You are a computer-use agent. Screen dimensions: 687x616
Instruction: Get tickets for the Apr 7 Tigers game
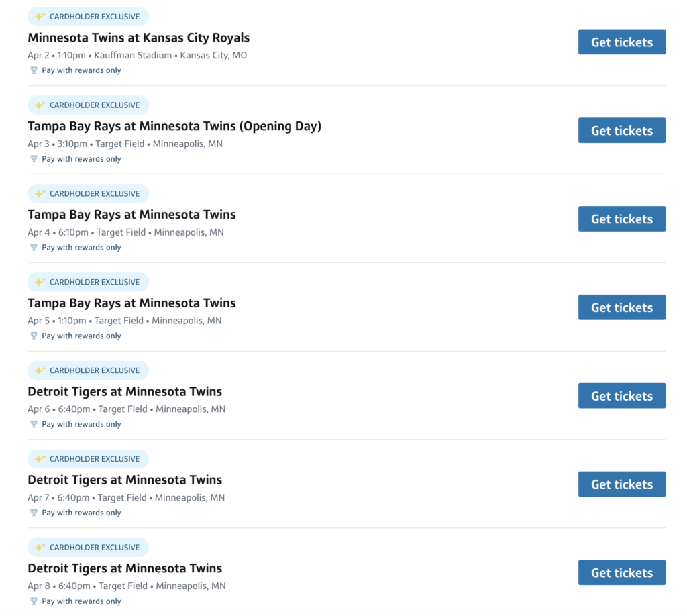[621, 484]
